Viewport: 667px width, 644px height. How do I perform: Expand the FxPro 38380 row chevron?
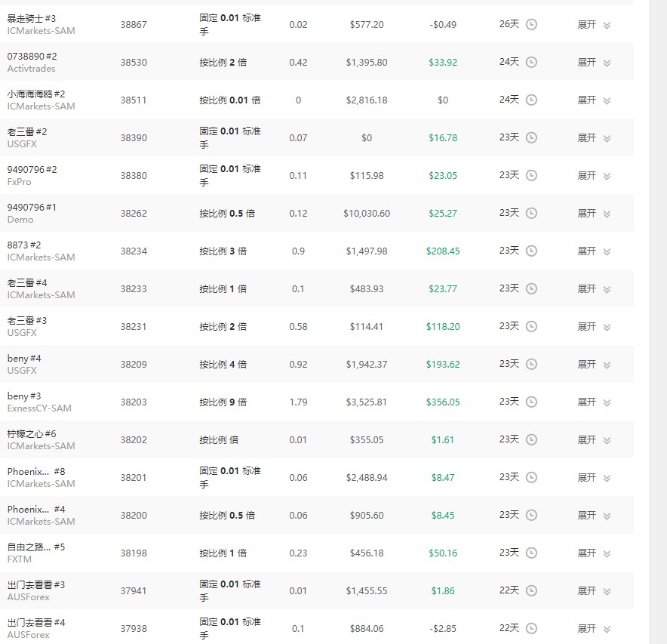(607, 176)
